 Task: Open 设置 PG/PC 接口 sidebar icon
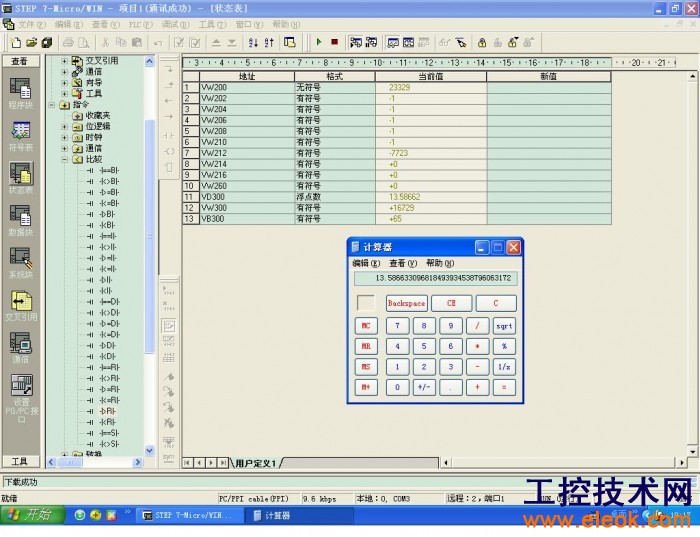[x=21, y=399]
